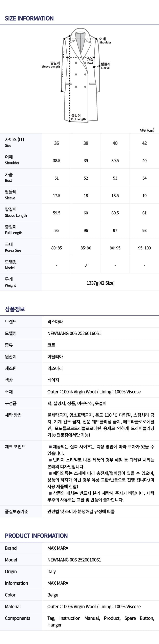Viewport: 159px width, 644px height.
Task: Select the size 40 column header
Action: click(115, 143)
